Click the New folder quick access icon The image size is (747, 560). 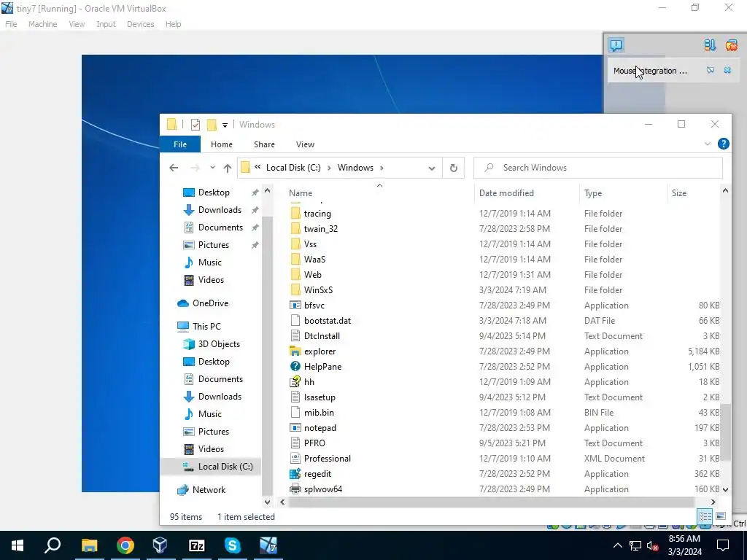click(x=212, y=125)
